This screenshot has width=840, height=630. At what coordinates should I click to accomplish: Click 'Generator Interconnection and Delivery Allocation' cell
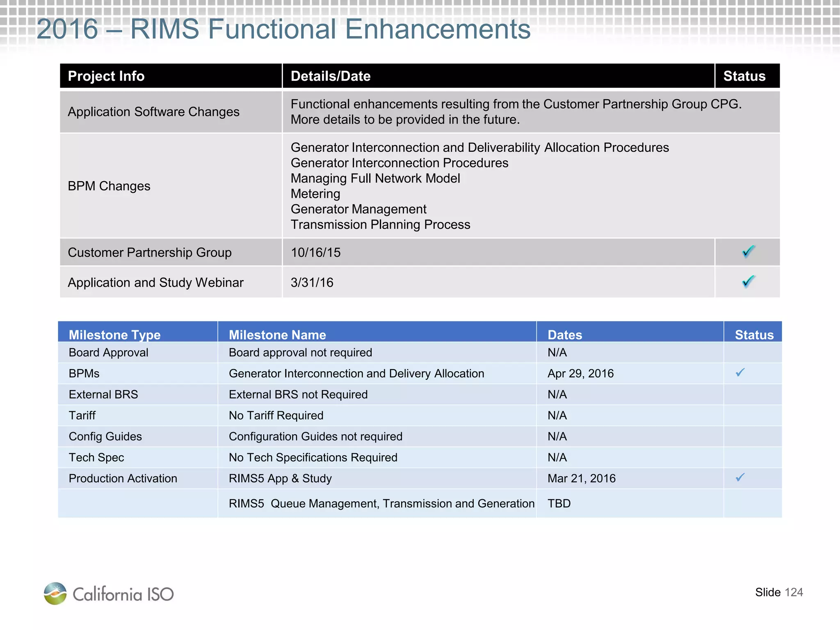pyautogui.click(x=377, y=374)
